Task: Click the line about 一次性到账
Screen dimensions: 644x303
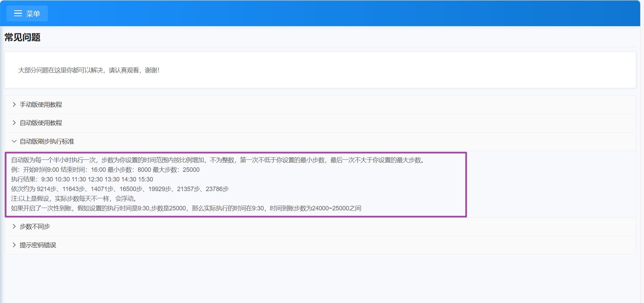Action: point(186,208)
